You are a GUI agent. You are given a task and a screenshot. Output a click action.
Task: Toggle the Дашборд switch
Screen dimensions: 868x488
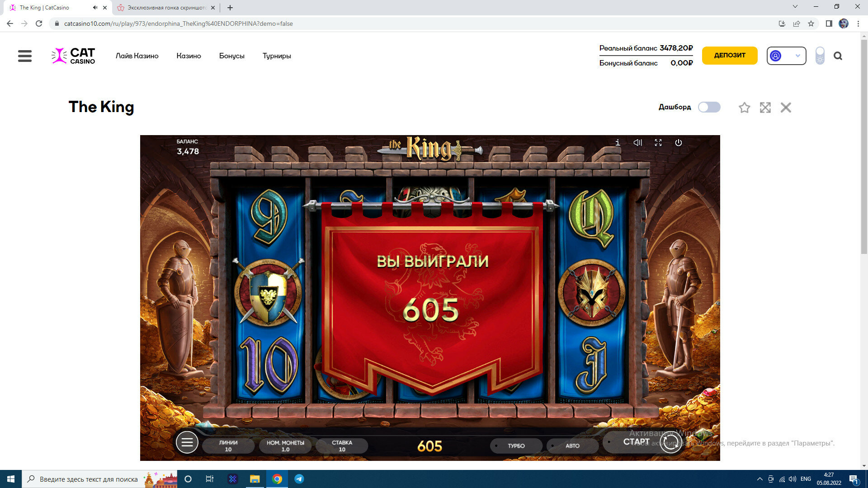tap(709, 107)
